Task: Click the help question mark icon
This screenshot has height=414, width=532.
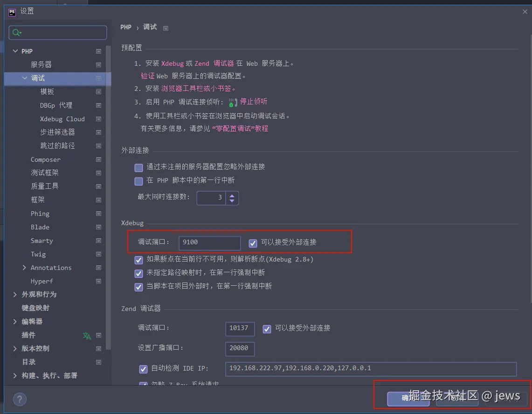Action: [x=20, y=399]
